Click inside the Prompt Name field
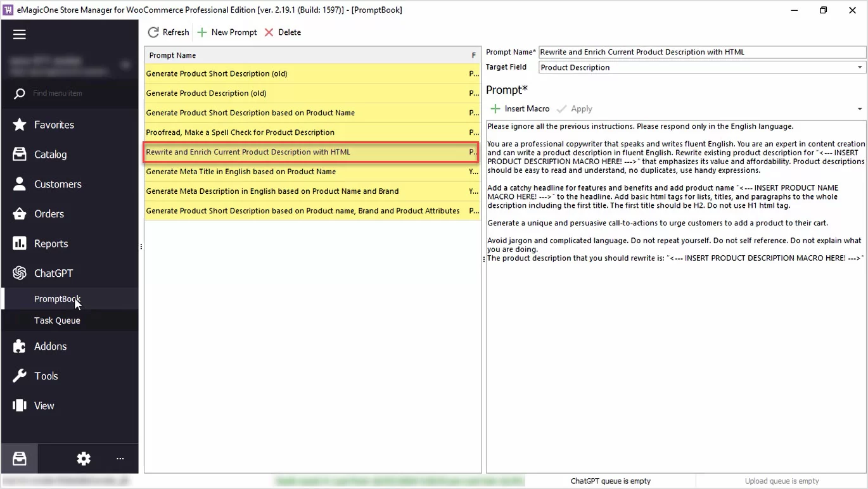 pyautogui.click(x=701, y=53)
